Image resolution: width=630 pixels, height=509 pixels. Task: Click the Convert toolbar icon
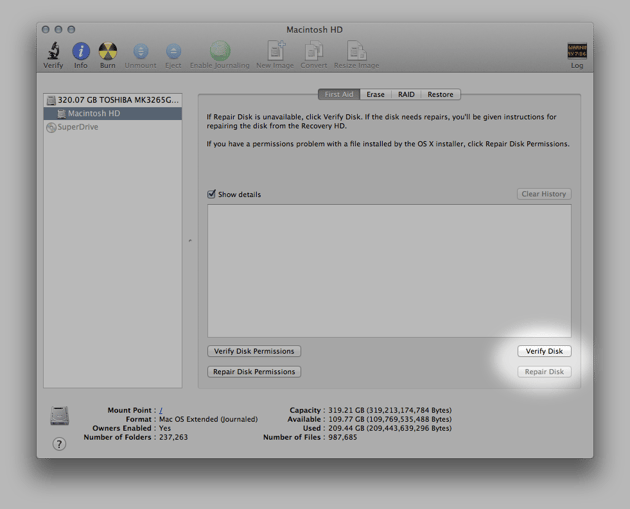pos(314,55)
